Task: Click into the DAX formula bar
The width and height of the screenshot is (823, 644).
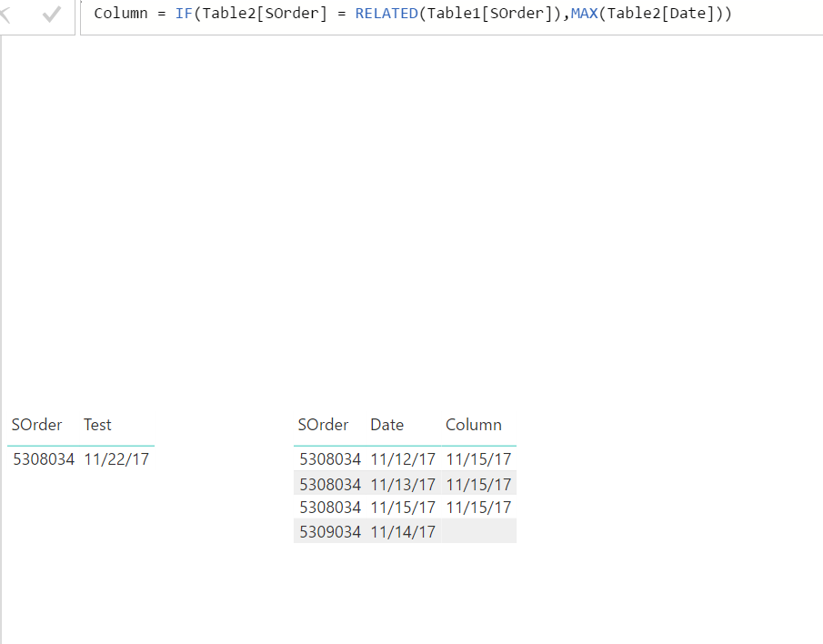Action: point(451,16)
